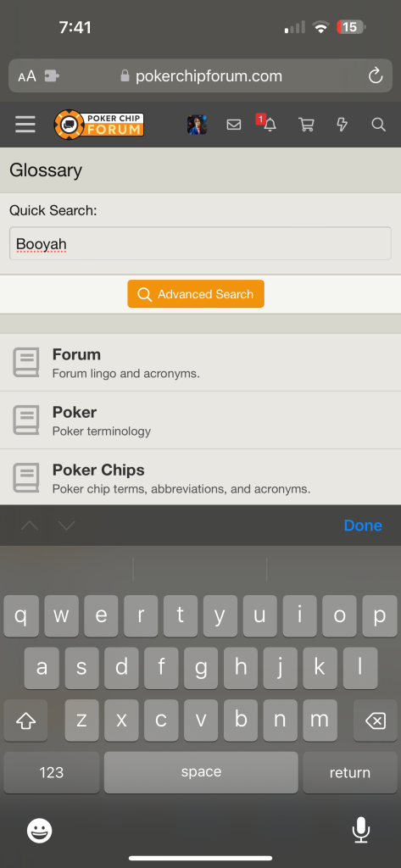Open the Safari extensions puzzle icon
Viewport: 401px width, 868px height.
tap(52, 76)
